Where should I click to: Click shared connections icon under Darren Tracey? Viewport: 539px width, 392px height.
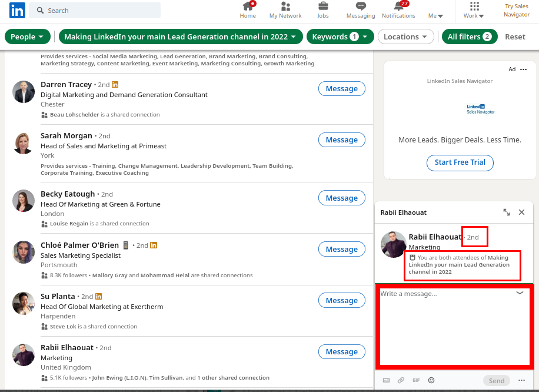44,115
